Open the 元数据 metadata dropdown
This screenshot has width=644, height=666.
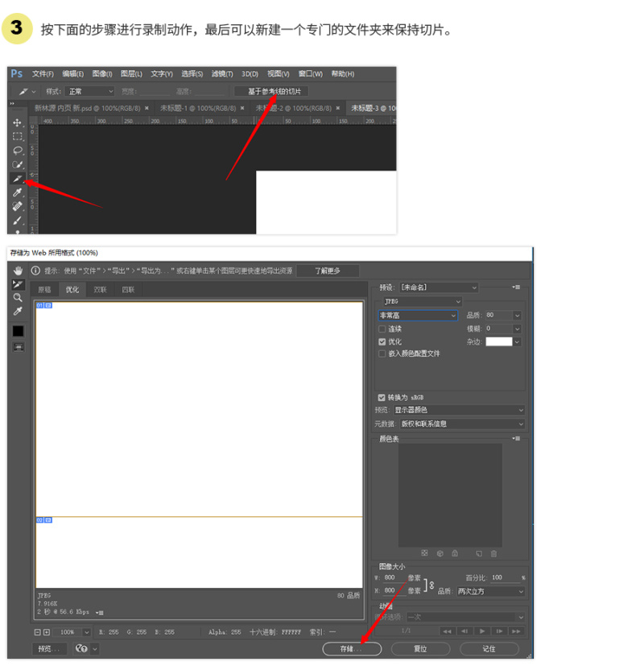[x=461, y=424]
